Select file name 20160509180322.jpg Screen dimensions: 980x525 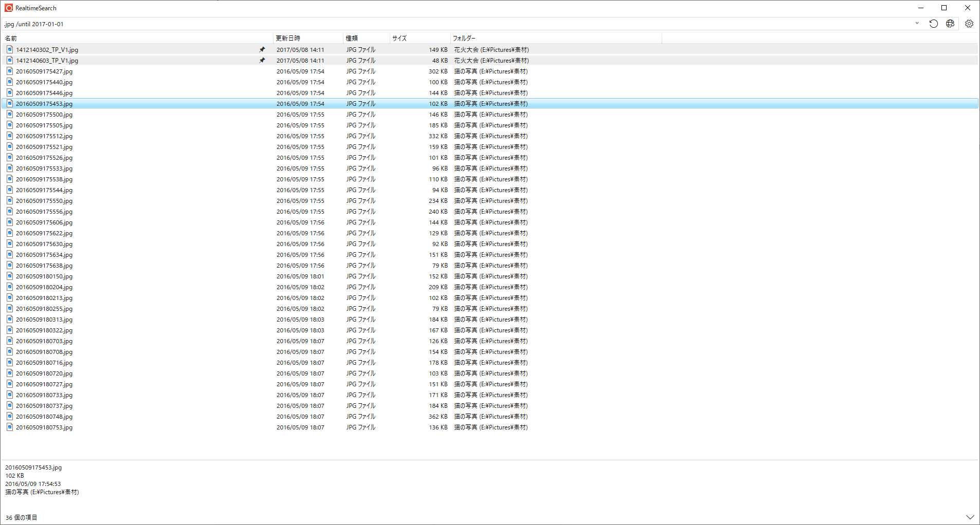tap(44, 330)
